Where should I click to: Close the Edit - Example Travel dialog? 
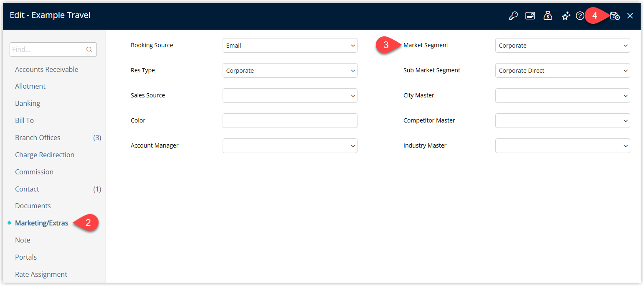click(630, 16)
